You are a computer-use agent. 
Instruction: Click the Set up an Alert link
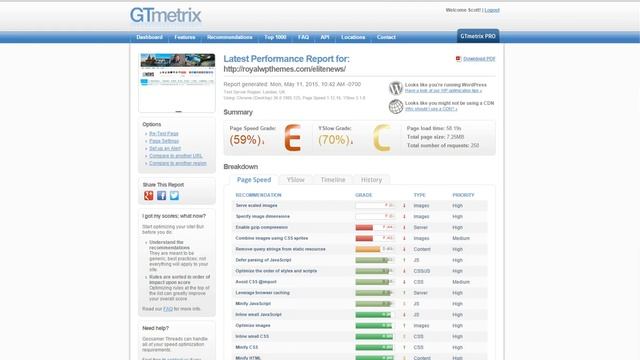pyautogui.click(x=165, y=148)
